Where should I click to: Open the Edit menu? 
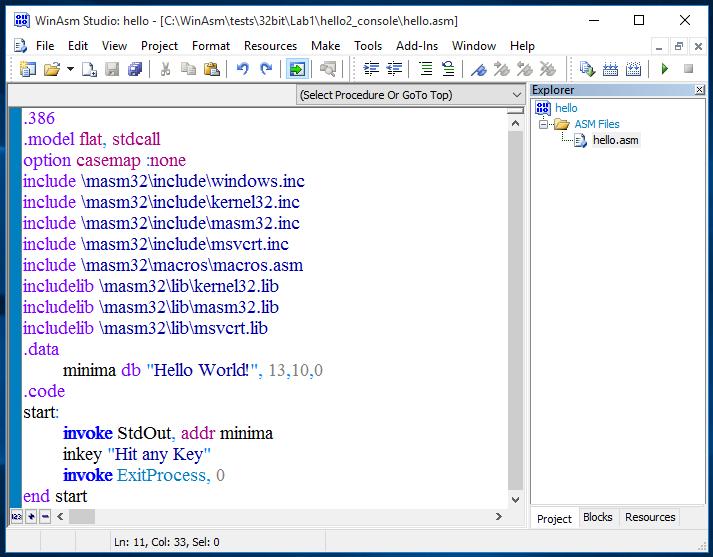point(78,46)
